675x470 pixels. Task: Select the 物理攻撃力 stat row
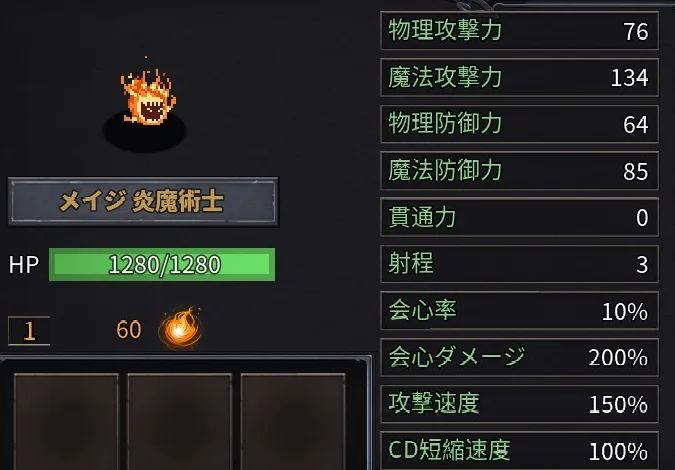point(520,31)
